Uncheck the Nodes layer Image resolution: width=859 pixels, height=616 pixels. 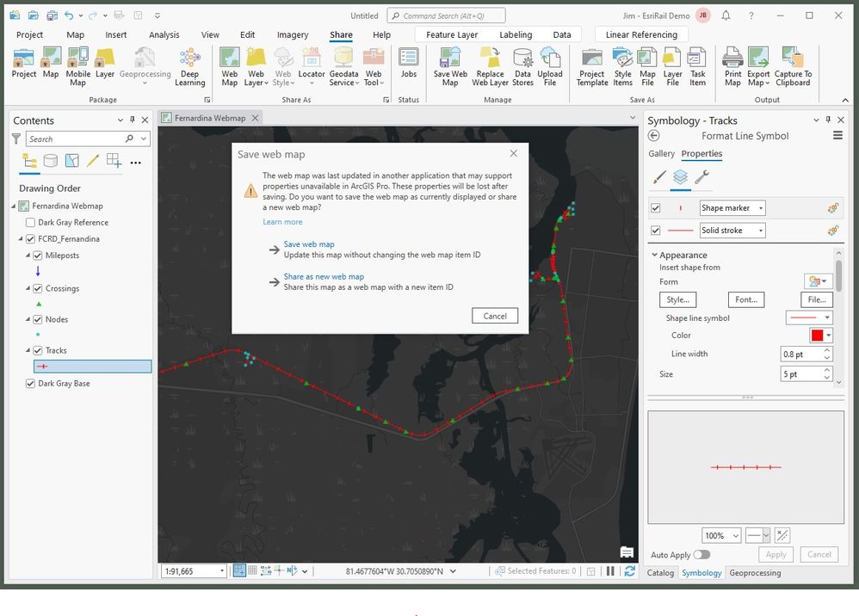coord(38,319)
